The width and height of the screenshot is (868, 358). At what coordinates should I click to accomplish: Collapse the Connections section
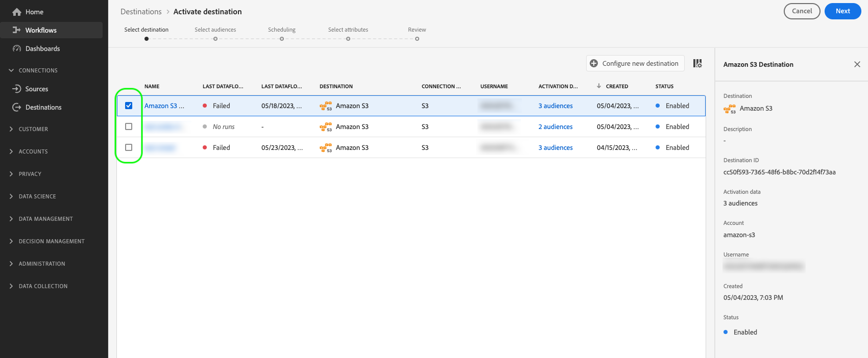coord(11,70)
